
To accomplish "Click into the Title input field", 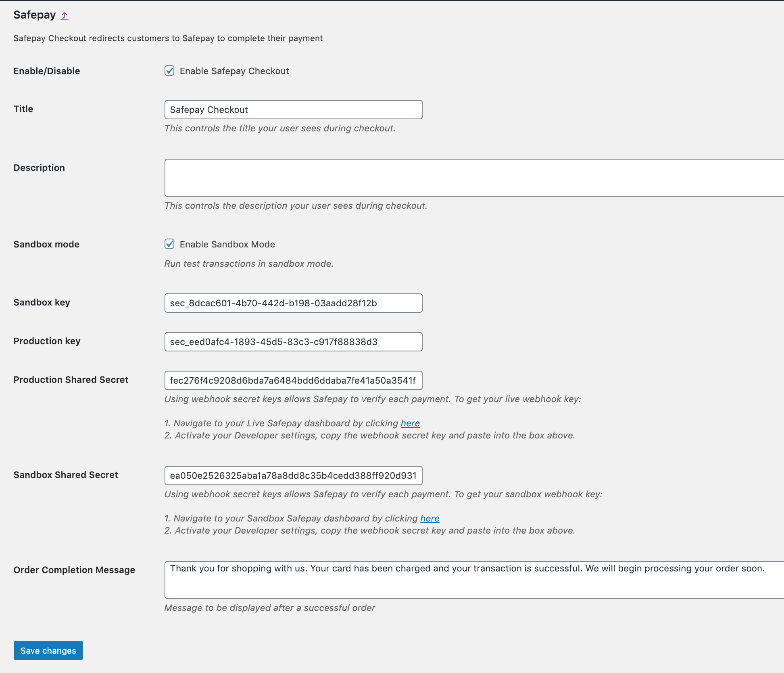I will point(293,110).
